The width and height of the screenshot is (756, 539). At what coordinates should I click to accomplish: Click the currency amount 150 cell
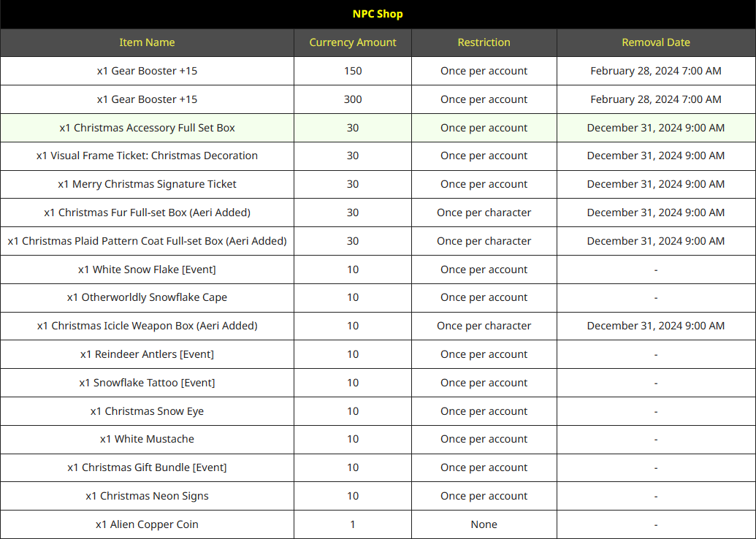click(353, 71)
